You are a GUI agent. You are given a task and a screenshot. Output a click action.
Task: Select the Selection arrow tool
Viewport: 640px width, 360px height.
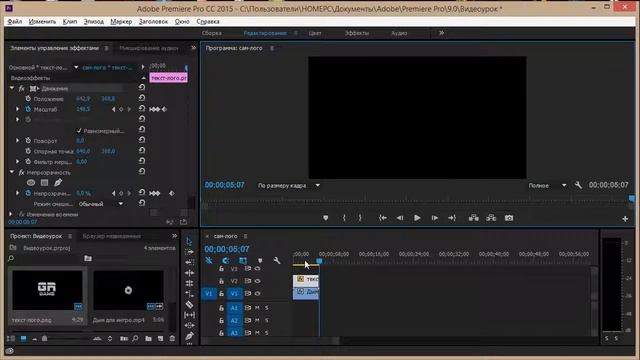click(189, 241)
